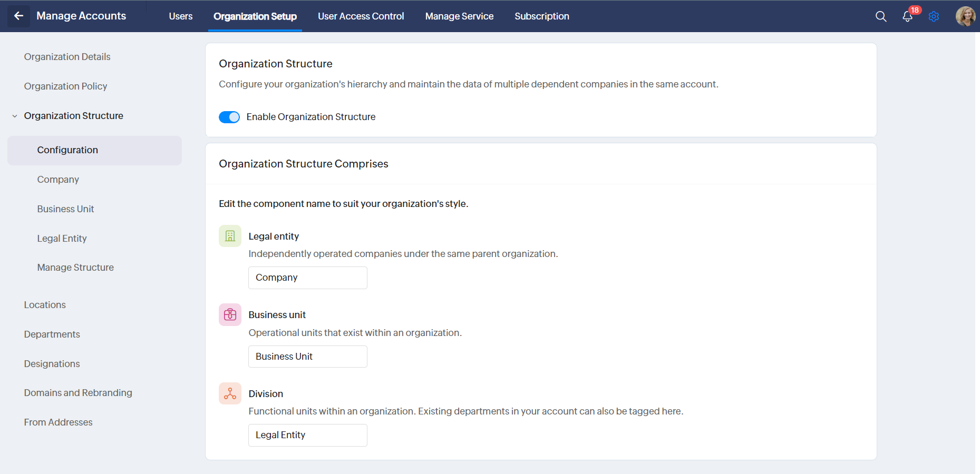Open the Subscription tab

pyautogui.click(x=541, y=16)
